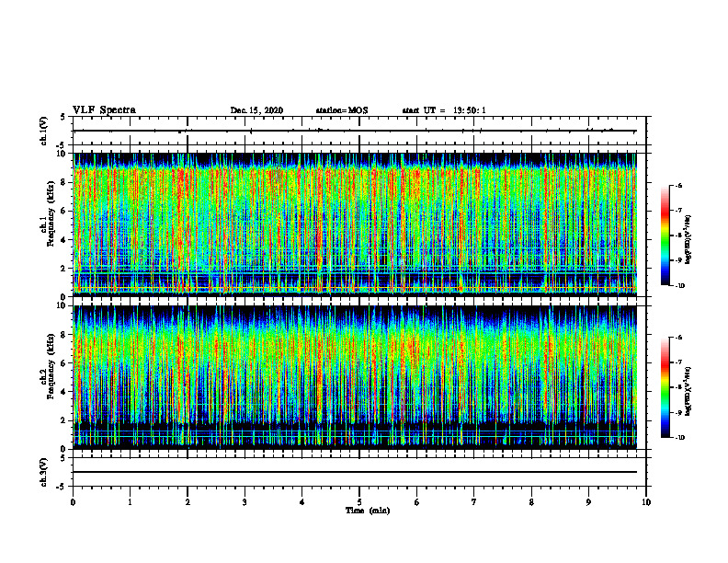
Task: Click the "6" kHz tick of the ch.2 spectrogram
Action: tap(64, 363)
